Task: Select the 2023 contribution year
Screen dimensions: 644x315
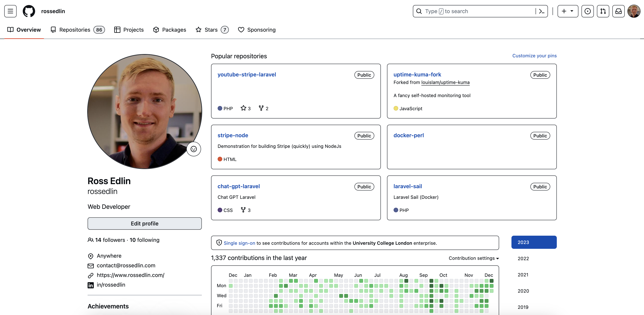Action: tap(534, 242)
